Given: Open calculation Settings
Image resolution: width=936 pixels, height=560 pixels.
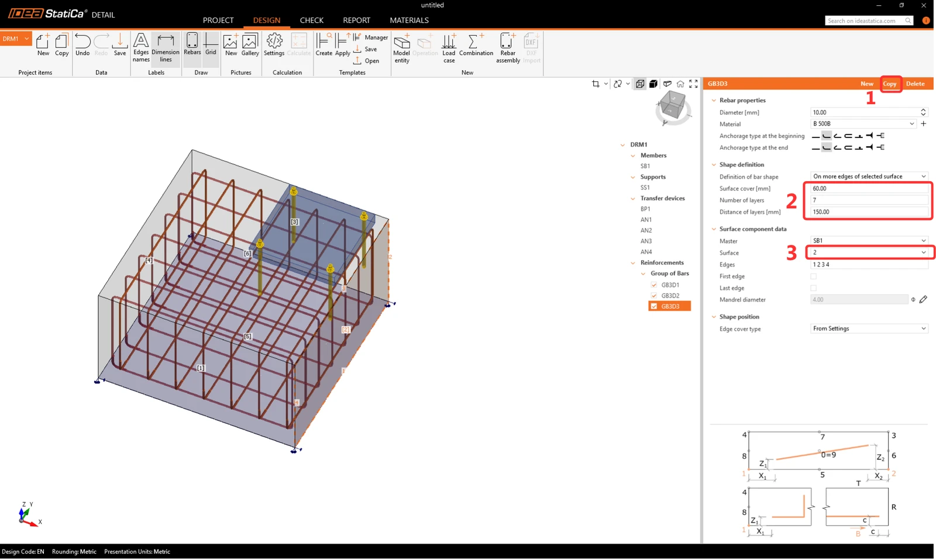Looking at the screenshot, I should pos(274,45).
